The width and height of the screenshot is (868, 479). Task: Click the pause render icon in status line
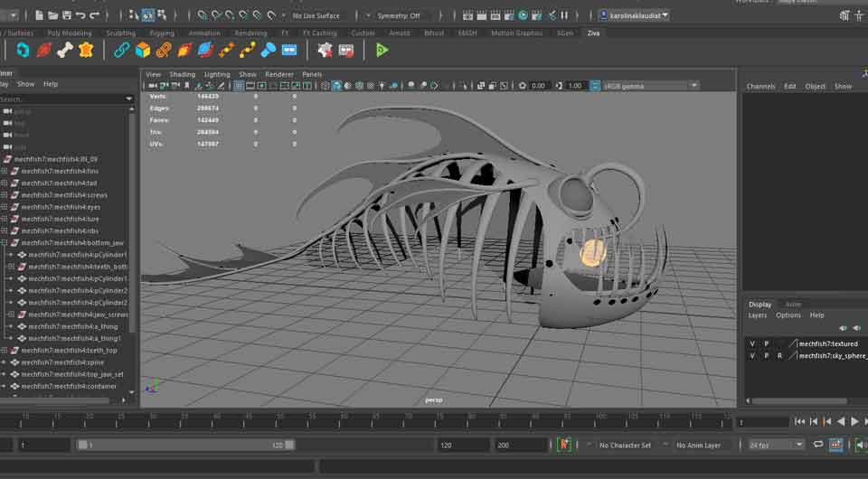[564, 15]
